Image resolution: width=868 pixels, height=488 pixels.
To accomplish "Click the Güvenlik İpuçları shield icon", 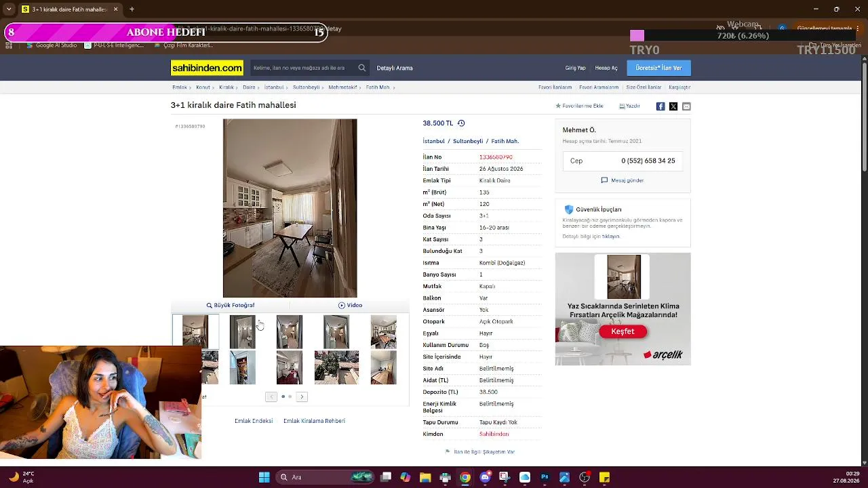I will [x=569, y=209].
